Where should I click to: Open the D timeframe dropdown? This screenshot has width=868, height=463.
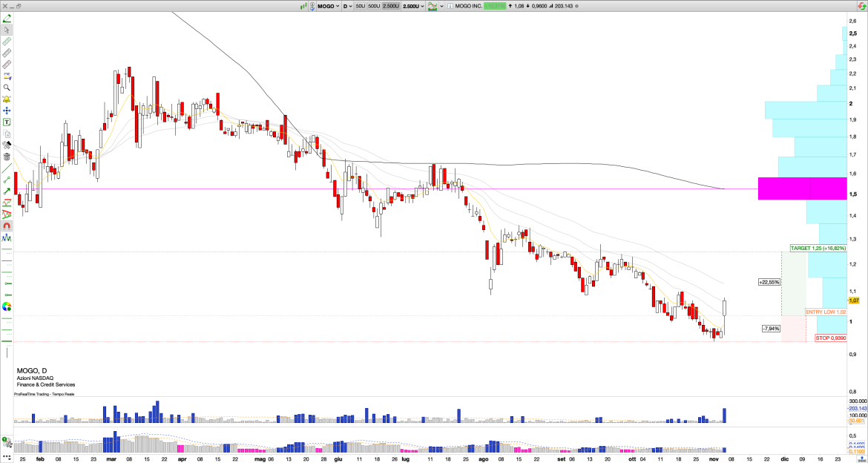point(348,6)
